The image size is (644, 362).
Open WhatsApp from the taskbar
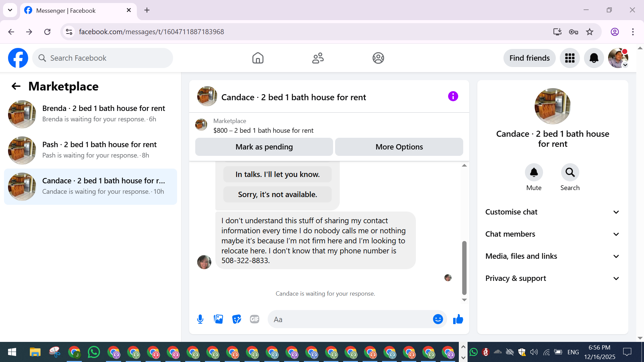tap(94, 352)
